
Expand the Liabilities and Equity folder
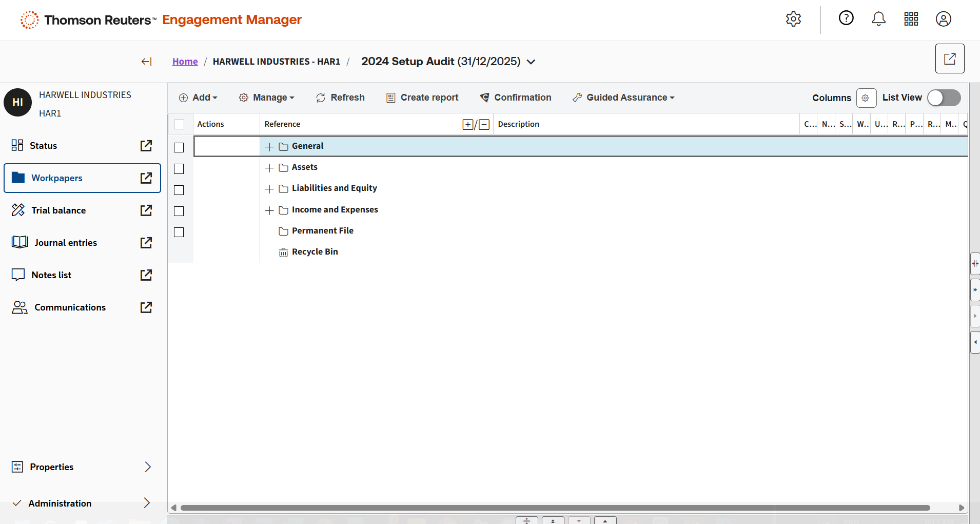(269, 189)
